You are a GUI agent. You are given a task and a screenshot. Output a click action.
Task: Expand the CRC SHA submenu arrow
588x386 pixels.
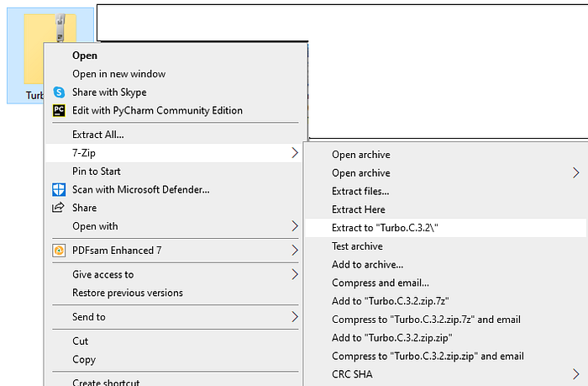tap(575, 374)
